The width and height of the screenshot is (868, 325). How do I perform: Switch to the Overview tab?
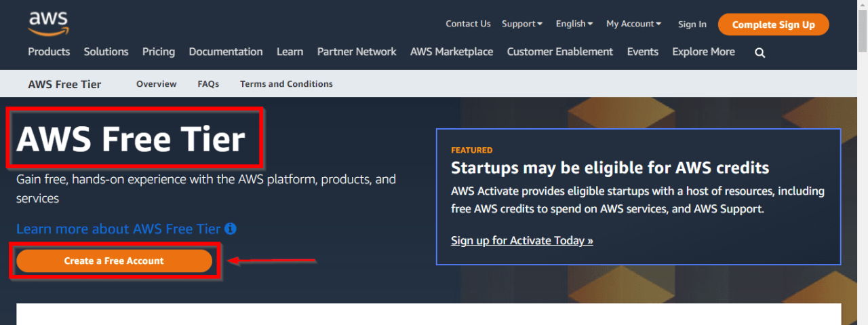(x=156, y=84)
